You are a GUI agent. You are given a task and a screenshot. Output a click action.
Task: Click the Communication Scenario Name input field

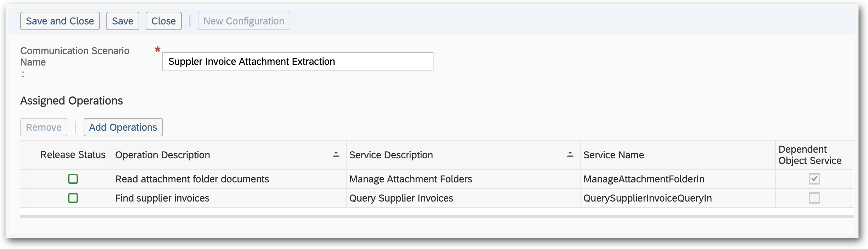tap(297, 61)
